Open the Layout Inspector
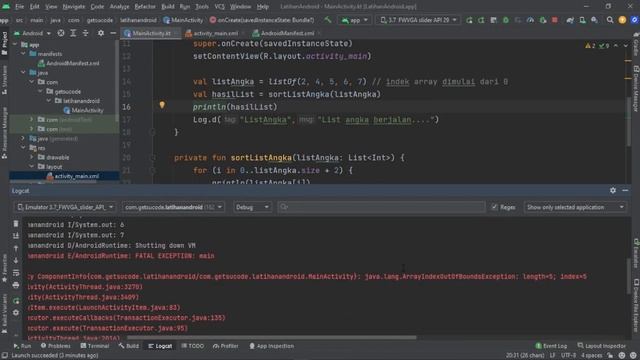Viewport: 640px width, 360px height. pos(602,346)
